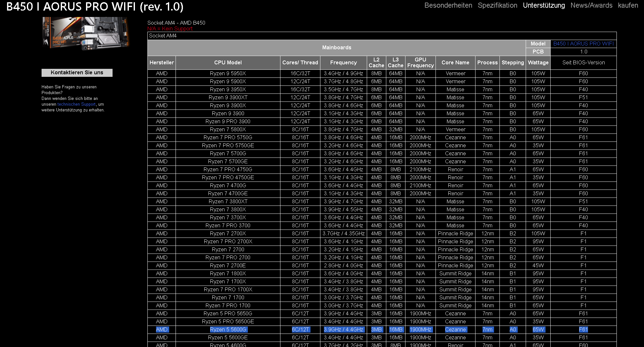Click the Frequency column header

coord(343,63)
